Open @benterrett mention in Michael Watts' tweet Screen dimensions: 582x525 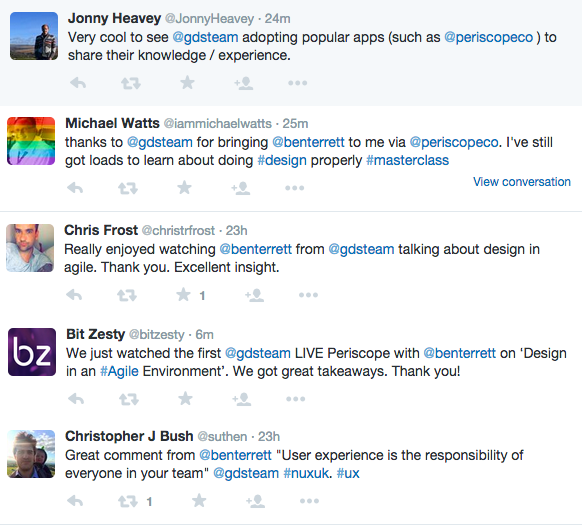pos(308,143)
